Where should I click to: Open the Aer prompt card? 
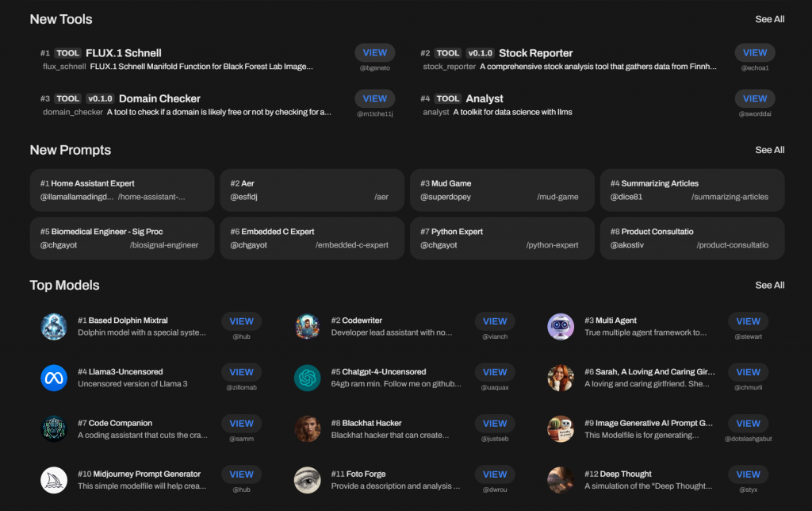point(312,190)
